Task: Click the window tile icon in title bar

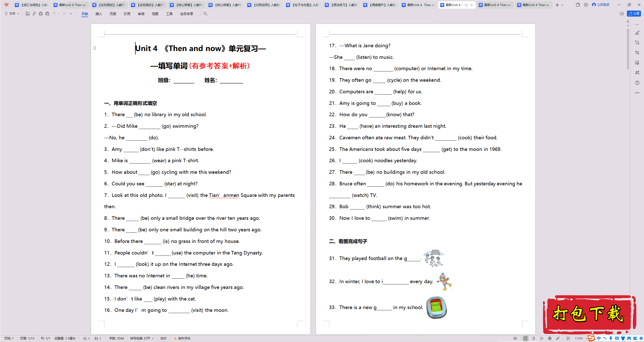Action: coord(578,5)
